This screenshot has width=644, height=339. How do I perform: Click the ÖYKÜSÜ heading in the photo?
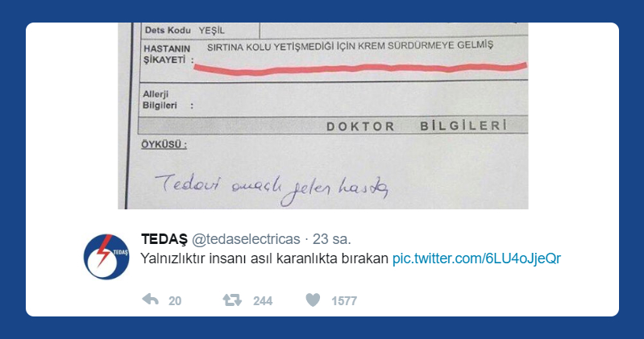point(164,144)
